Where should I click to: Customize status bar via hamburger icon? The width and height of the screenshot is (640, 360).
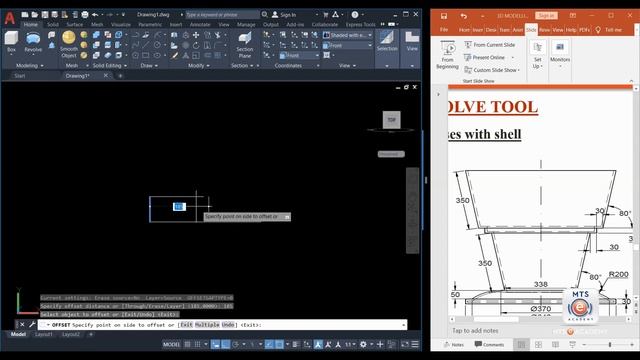point(415,344)
